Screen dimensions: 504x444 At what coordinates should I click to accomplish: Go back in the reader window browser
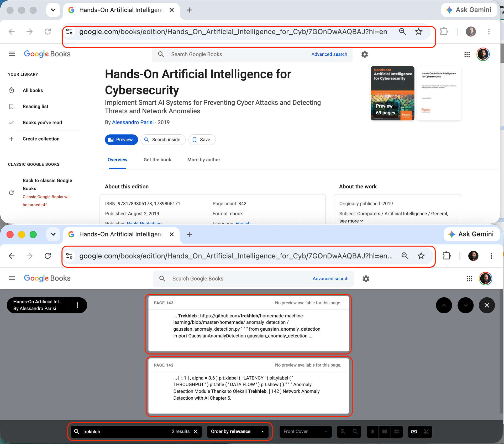pos(12,256)
